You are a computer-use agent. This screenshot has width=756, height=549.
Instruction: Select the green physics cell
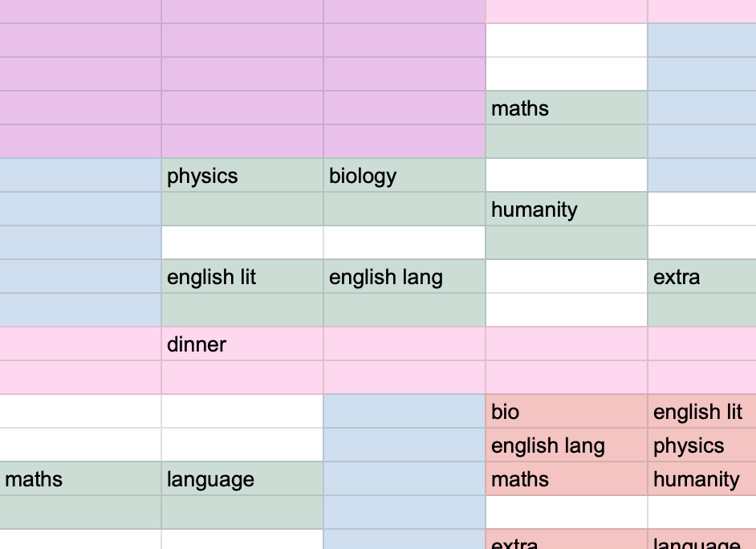[242, 176]
